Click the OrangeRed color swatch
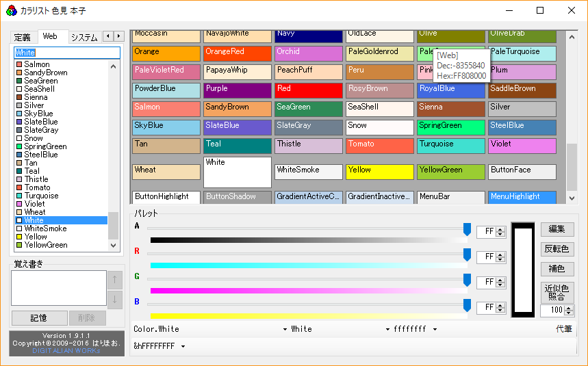The height and width of the screenshot is (366, 588). click(238, 53)
